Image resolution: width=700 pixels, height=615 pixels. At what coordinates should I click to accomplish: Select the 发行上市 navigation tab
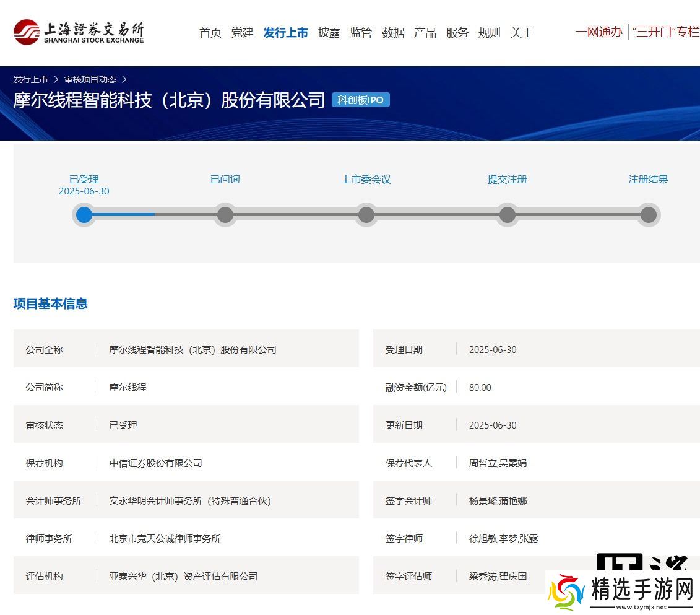[285, 33]
